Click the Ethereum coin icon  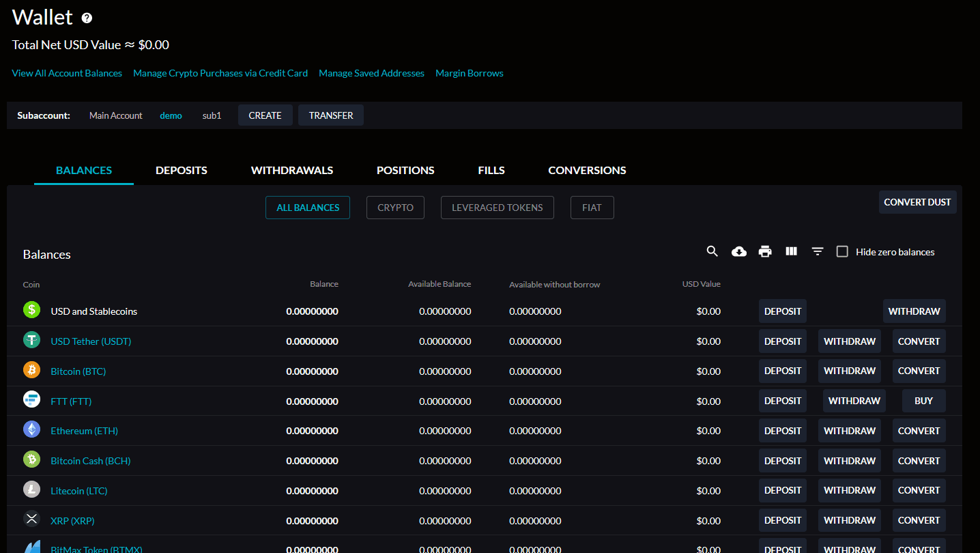[x=32, y=429]
